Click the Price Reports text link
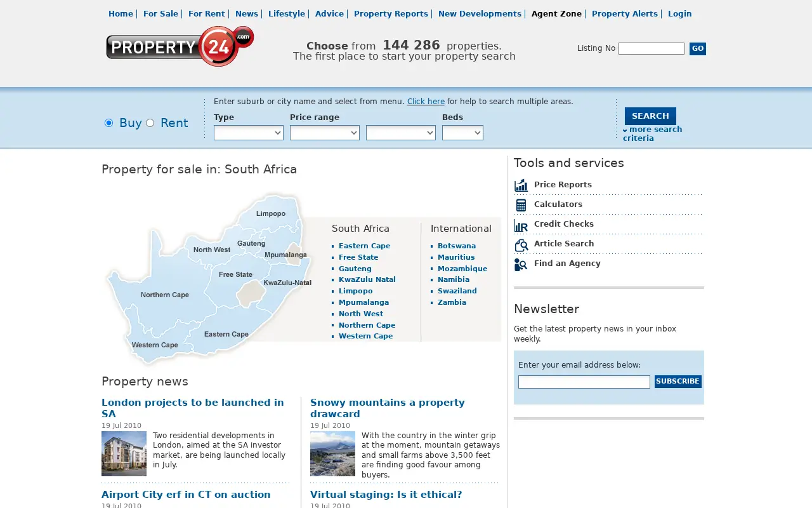The image size is (812, 508). click(x=563, y=185)
